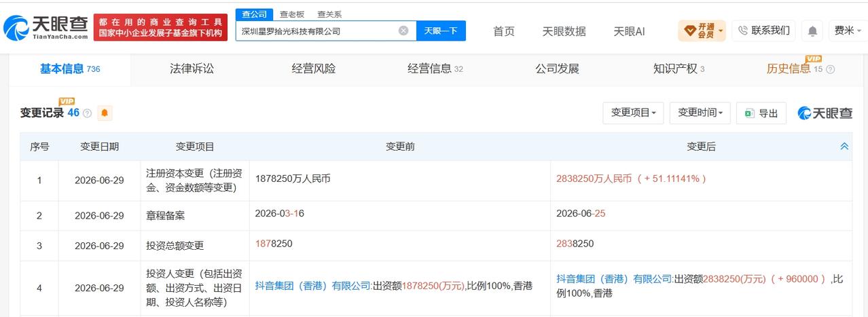This screenshot has width=868, height=317.
Task: Switch to the 经营风险 tab
Action: coord(314,69)
